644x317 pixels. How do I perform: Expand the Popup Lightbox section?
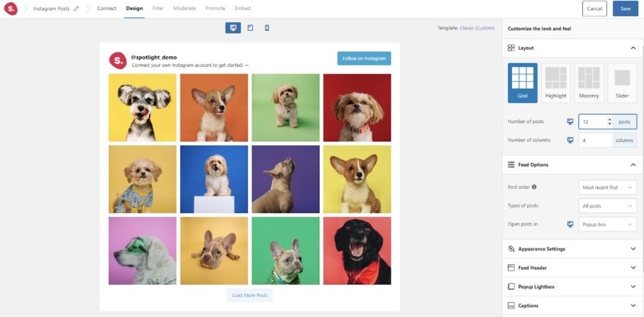(633, 287)
